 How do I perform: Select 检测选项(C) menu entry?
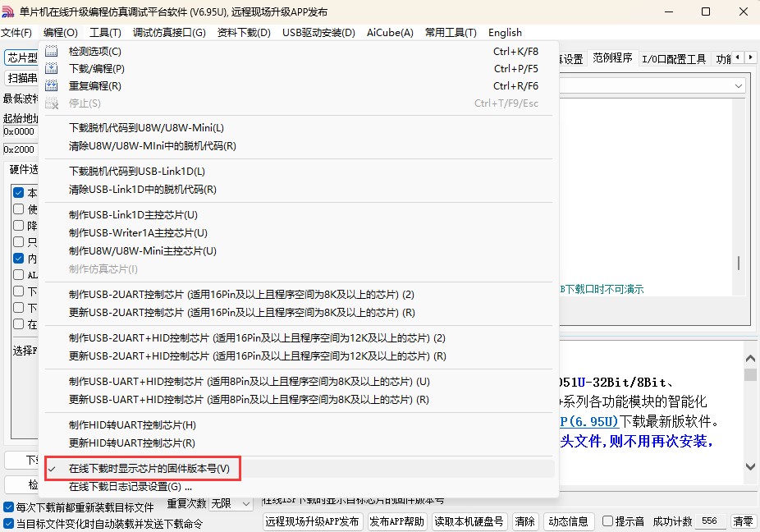tap(300, 51)
